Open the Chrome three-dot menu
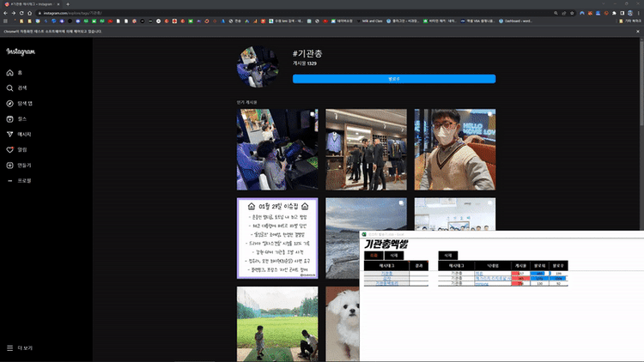This screenshot has width=644, height=362. click(638, 13)
